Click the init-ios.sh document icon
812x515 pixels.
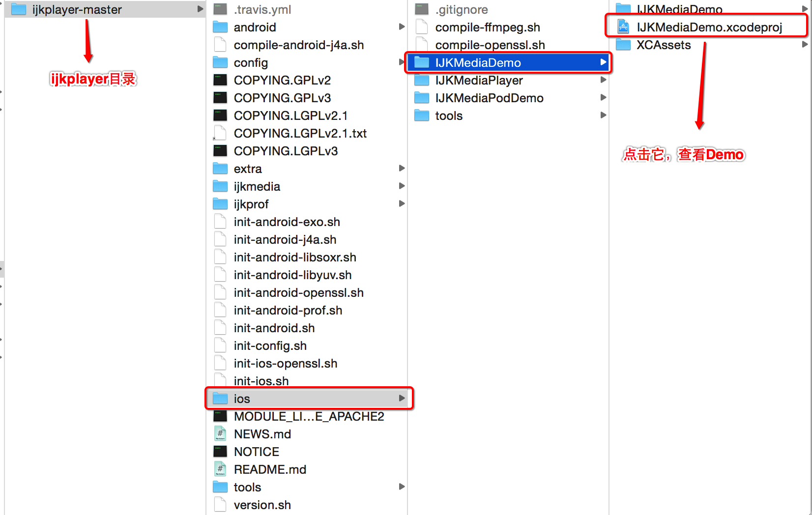coord(220,381)
